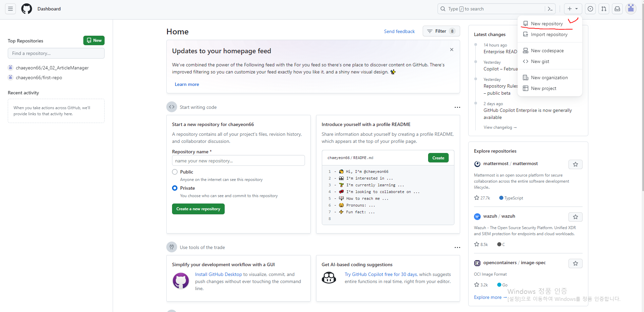This screenshot has height=312, width=644.
Task: Open the View changelog link
Action: click(x=500, y=127)
